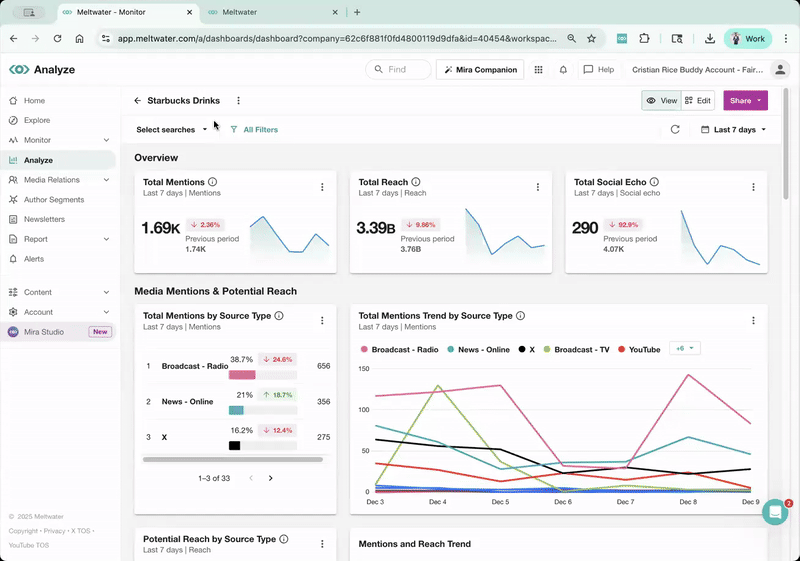Open the user profile avatar icon

tap(780, 70)
